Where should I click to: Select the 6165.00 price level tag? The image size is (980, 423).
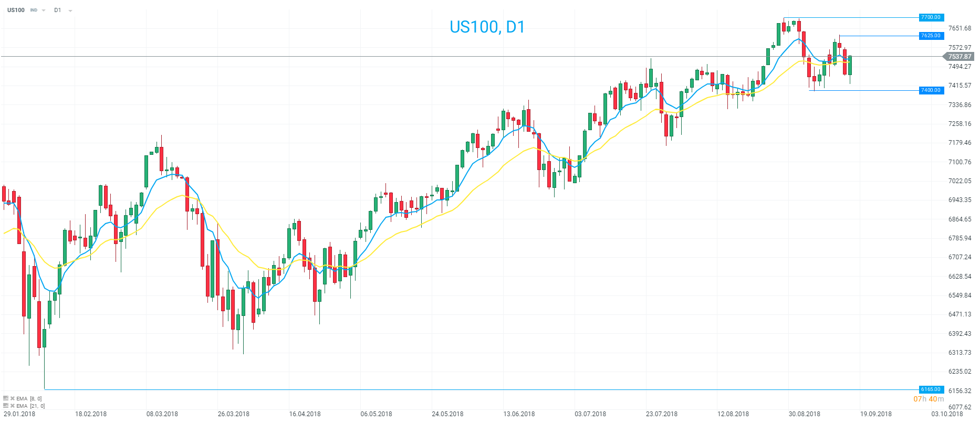[931, 389]
